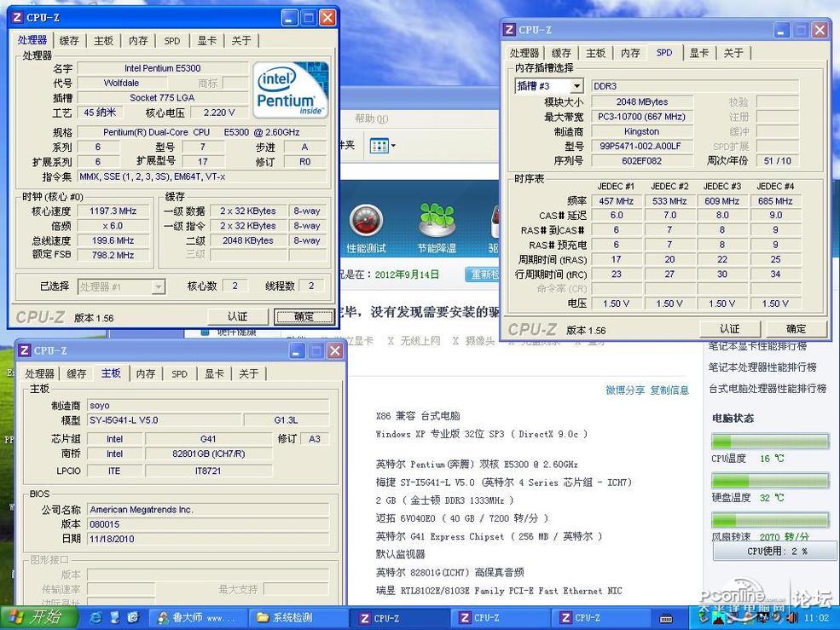
Task: Click the SY-I5G41-L V5.0 model field
Action: (x=164, y=420)
